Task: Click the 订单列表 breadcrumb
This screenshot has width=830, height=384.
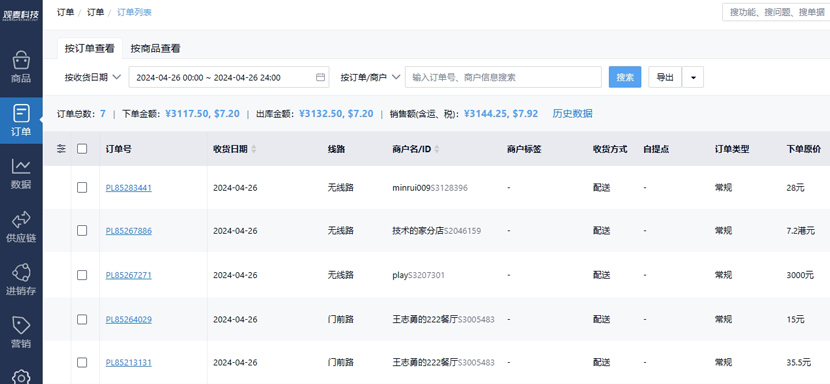Action: (x=134, y=12)
